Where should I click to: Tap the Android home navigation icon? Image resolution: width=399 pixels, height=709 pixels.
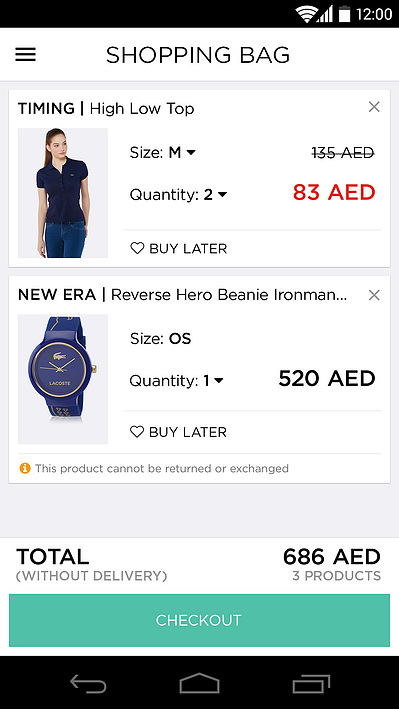[200, 683]
